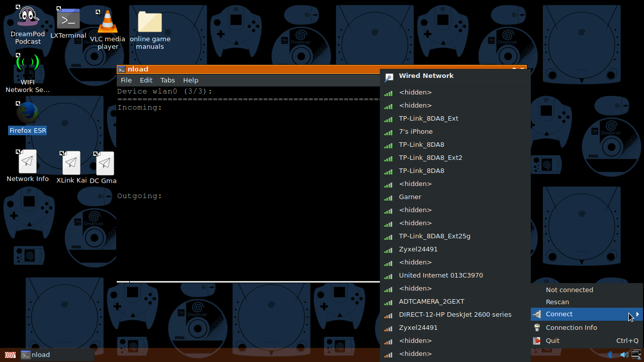The height and width of the screenshot is (362, 644).
Task: Open the Help menu in nload
Action: coord(191,80)
